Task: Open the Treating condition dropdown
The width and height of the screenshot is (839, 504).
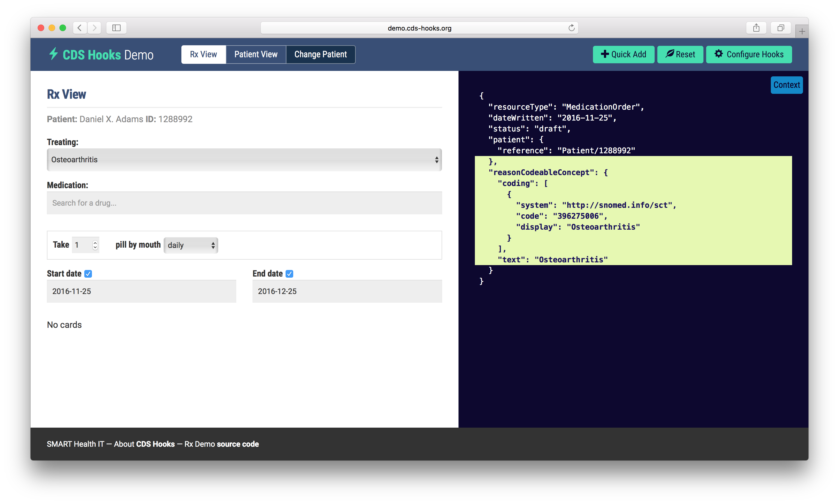Action: 244,160
